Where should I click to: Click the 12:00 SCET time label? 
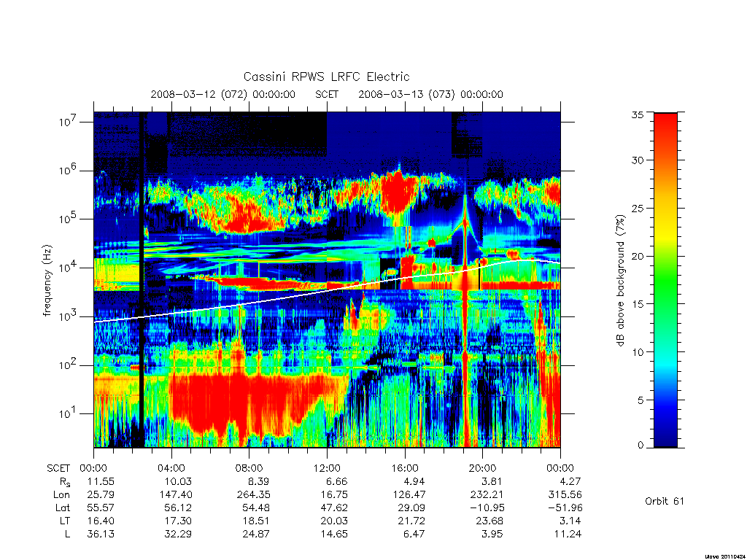coord(327,468)
